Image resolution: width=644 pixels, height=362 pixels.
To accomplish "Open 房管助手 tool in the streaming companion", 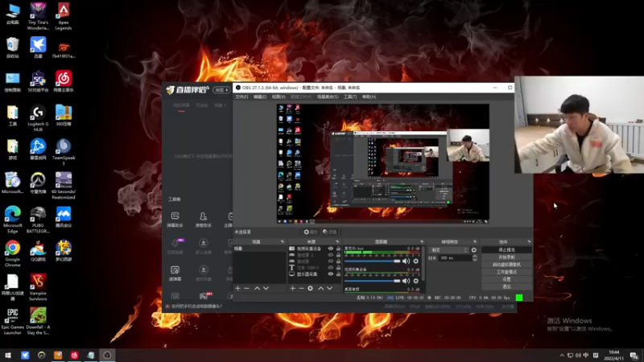I will [x=204, y=220].
